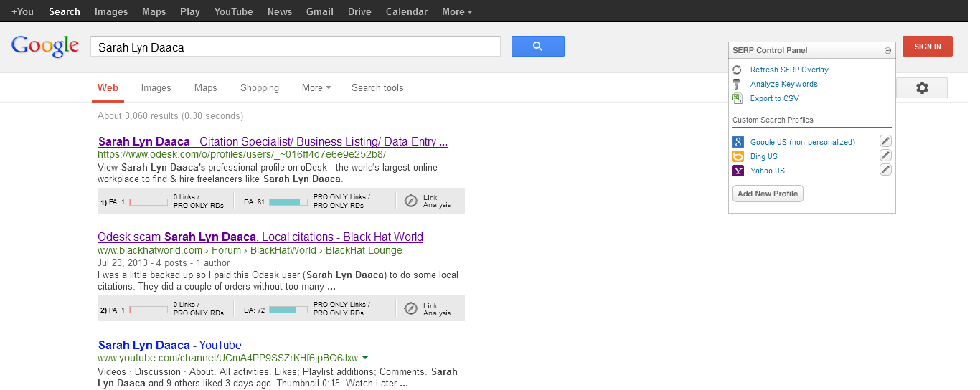Click the Export to CSV link

click(774, 98)
